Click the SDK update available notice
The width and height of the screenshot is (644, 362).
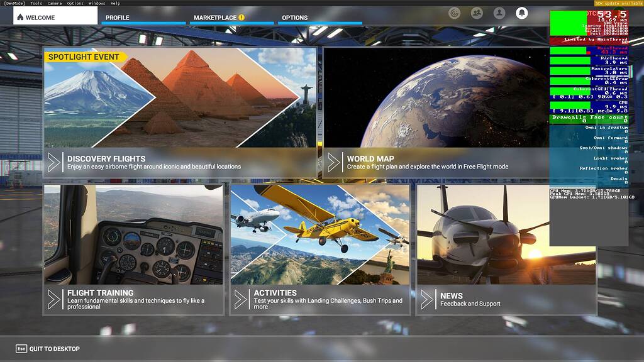(x=618, y=3)
